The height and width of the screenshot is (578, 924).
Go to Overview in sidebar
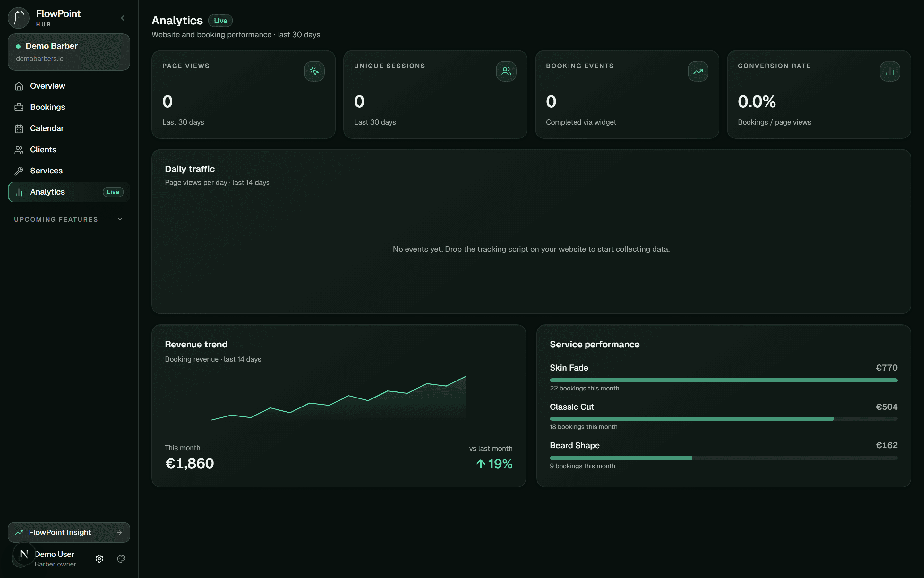[x=69, y=86]
